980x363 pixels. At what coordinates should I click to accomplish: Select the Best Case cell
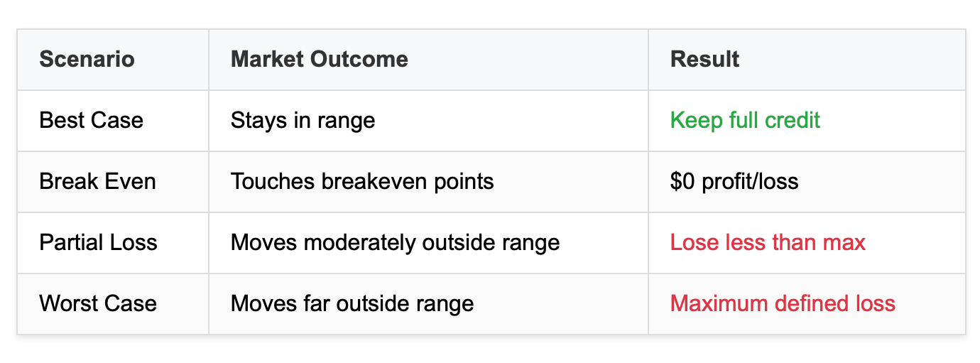tap(113, 121)
